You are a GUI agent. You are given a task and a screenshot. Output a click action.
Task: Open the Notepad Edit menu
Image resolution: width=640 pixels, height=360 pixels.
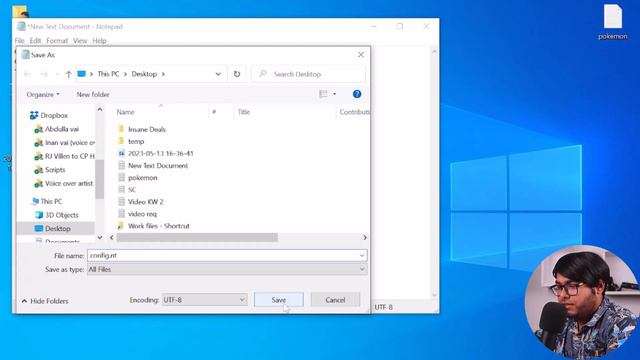click(35, 41)
